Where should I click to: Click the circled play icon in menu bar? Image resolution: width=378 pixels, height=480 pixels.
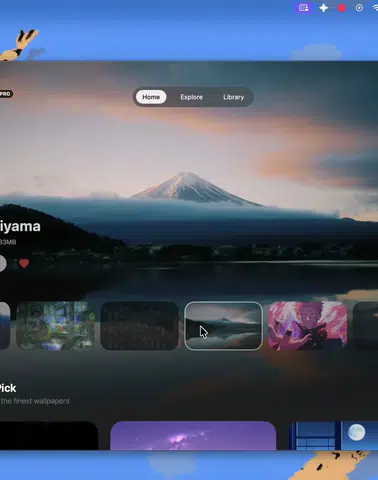pos(359,8)
